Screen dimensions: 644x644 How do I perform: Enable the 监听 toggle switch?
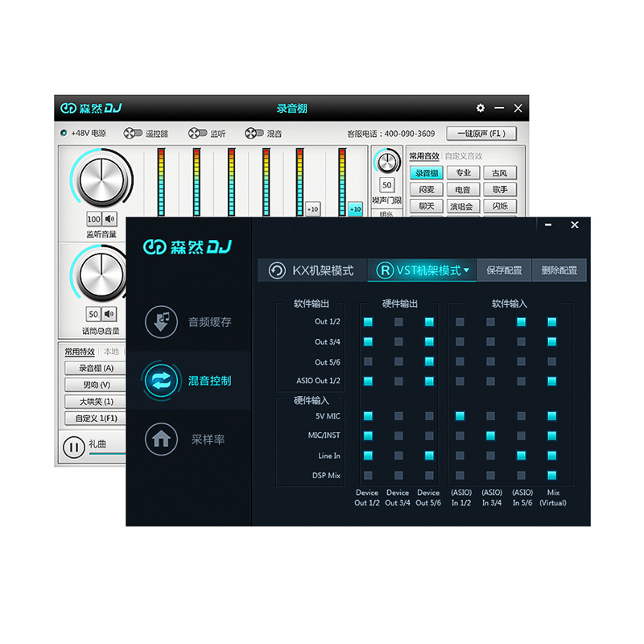click(x=197, y=134)
